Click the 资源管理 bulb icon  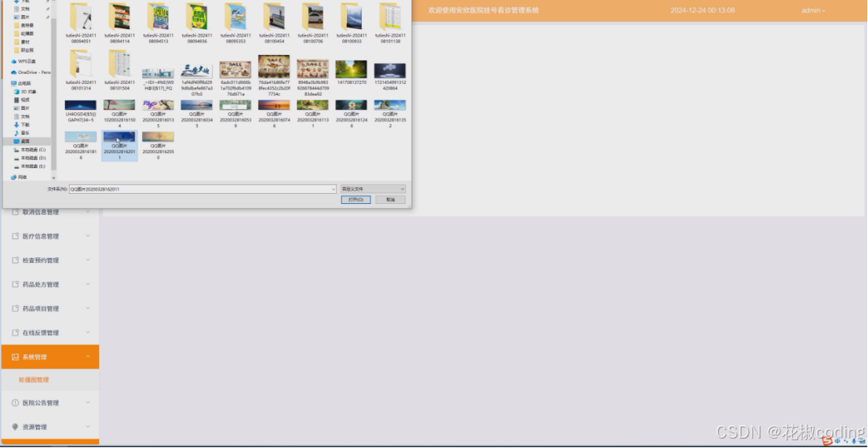tap(15, 427)
